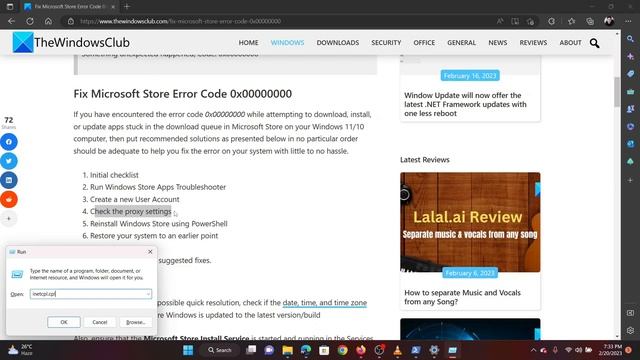
Task: Open the immersive reader icon
Action: (x=515, y=21)
